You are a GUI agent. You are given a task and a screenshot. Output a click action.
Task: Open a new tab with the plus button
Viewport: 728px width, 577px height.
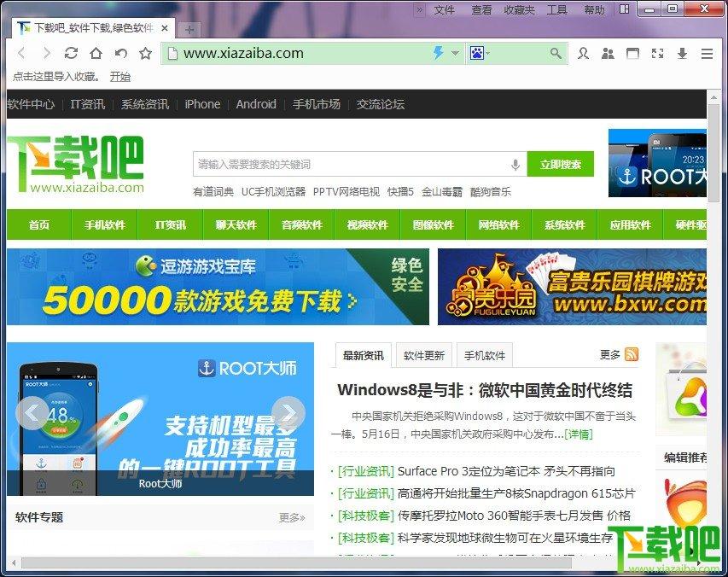(189, 30)
